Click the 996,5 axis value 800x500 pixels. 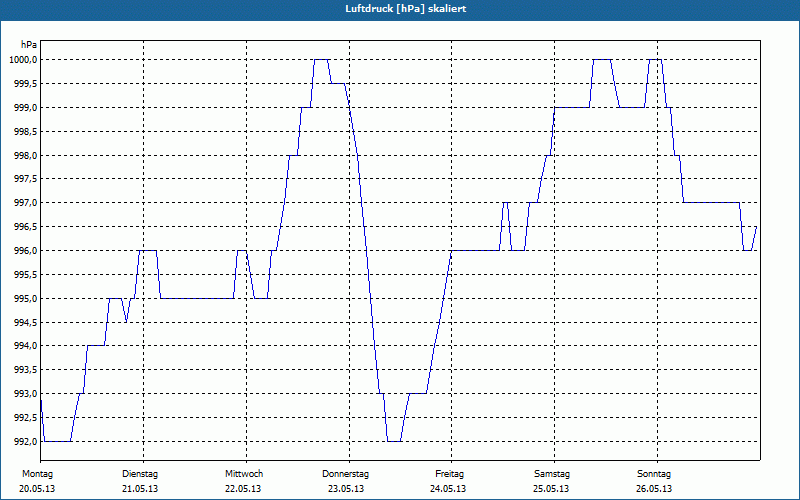pyautogui.click(x=25, y=227)
